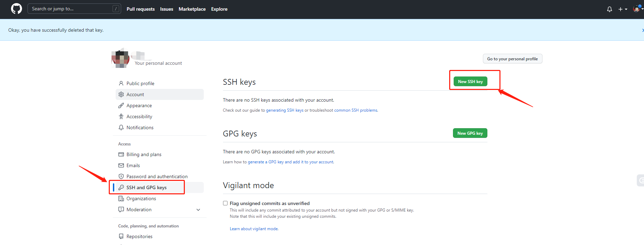The width and height of the screenshot is (644, 245).
Task: Open Pull requests in top navigation
Action: pos(140,9)
